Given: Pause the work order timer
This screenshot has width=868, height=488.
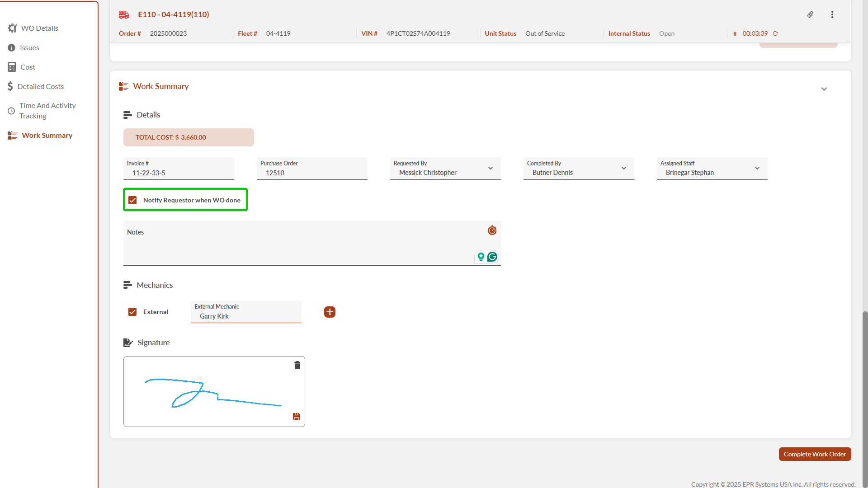Looking at the screenshot, I should (x=735, y=34).
